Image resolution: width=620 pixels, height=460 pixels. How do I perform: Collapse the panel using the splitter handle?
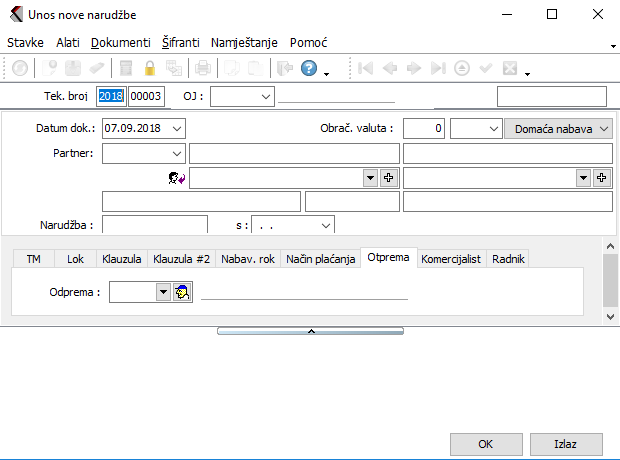(x=310, y=330)
